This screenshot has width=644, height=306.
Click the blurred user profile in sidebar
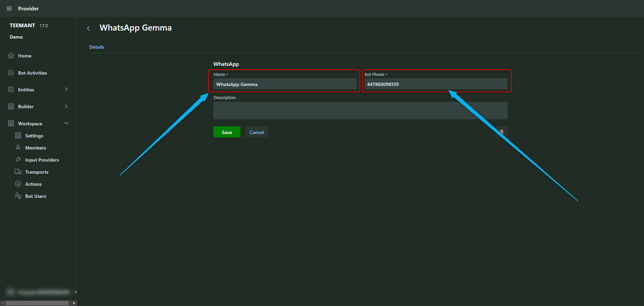pyautogui.click(x=38, y=292)
